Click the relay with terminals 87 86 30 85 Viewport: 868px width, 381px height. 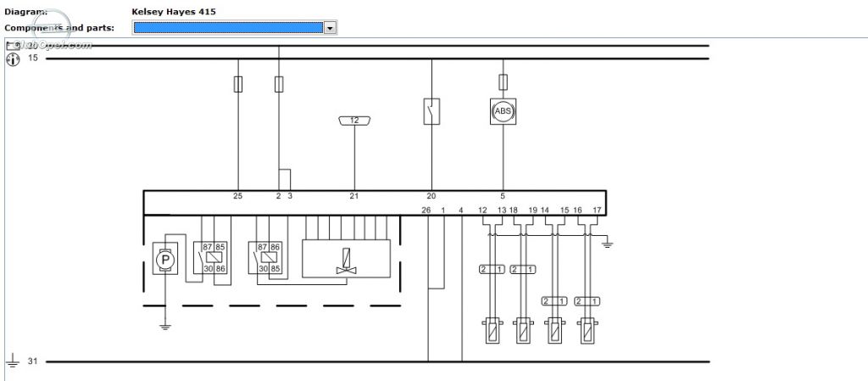pos(265,257)
